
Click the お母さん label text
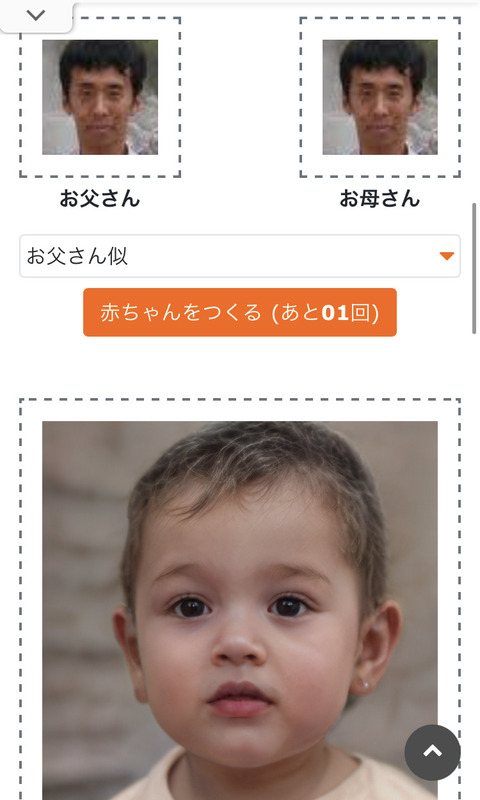380,198
